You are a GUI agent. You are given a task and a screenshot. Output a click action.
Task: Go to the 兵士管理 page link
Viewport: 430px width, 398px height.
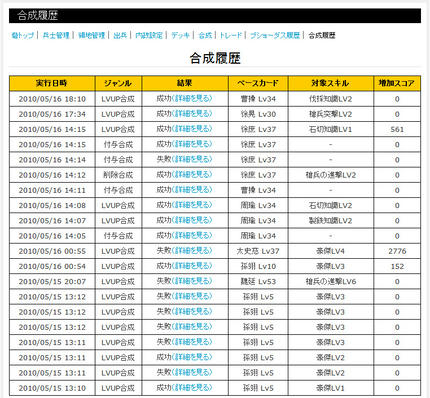pyautogui.click(x=56, y=35)
